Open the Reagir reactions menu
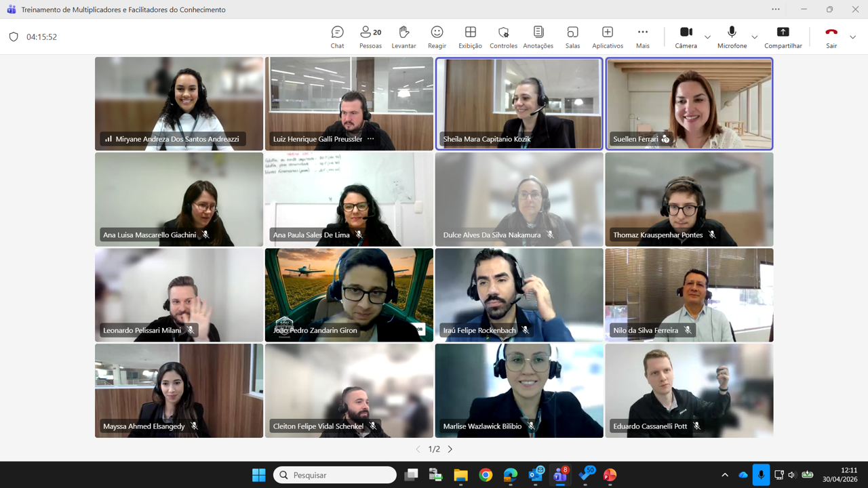868x488 pixels. (x=437, y=37)
